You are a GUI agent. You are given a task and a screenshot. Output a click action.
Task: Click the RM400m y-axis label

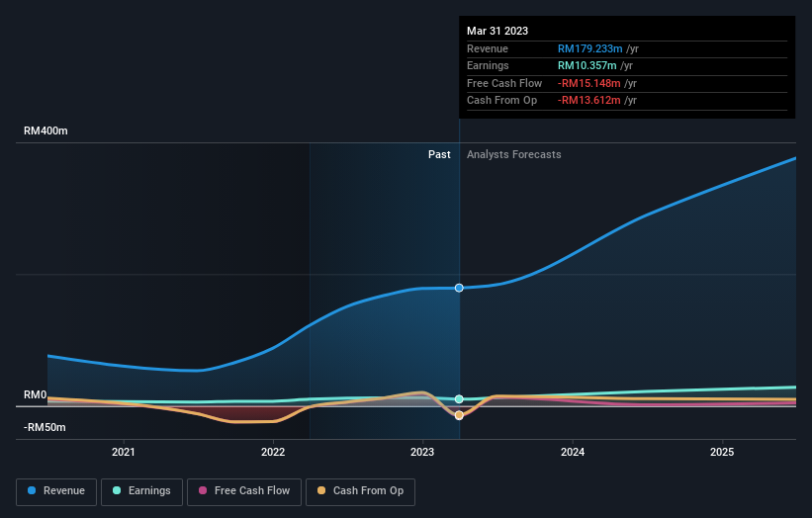(x=45, y=130)
